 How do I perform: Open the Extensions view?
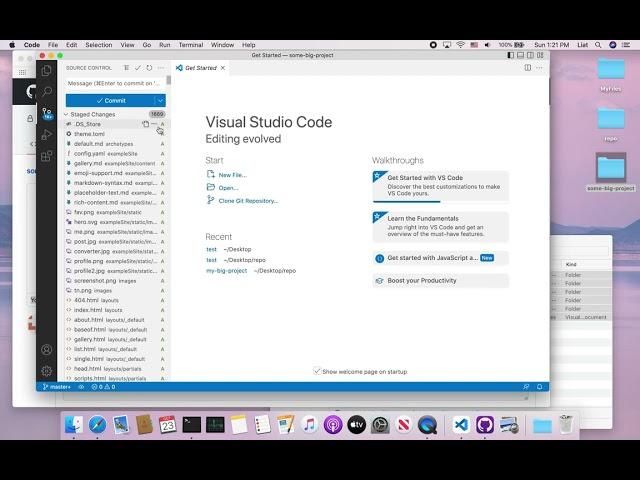(47, 156)
